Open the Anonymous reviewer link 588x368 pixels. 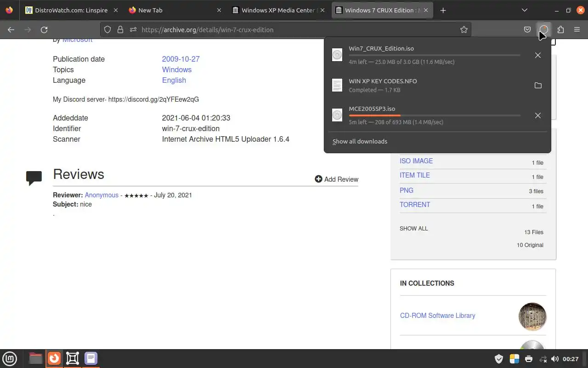click(x=102, y=195)
